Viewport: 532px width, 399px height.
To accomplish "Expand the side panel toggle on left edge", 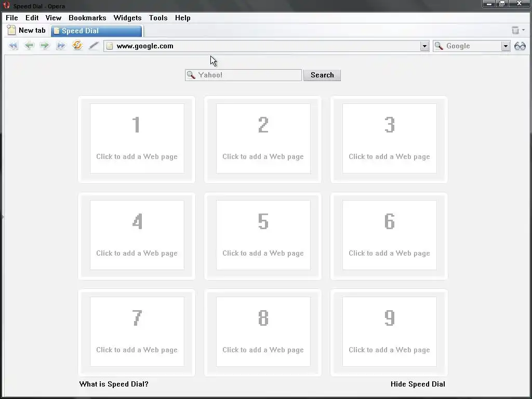I will point(3,217).
